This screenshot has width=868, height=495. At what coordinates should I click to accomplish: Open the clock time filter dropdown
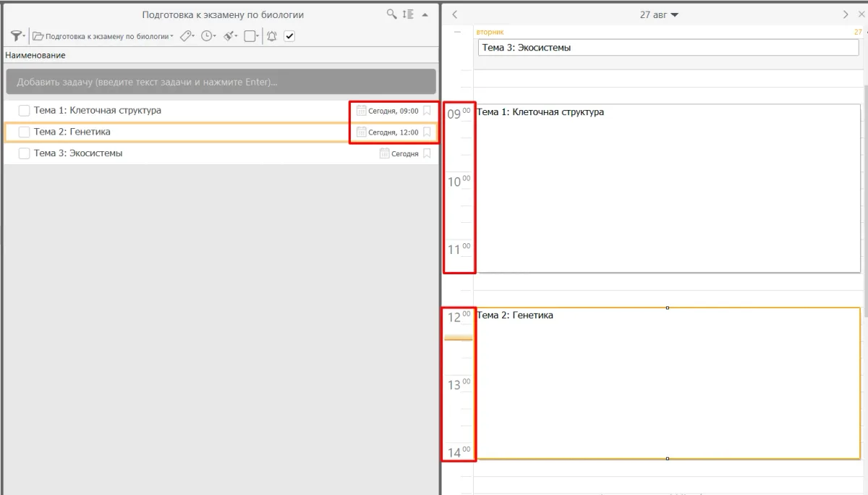click(208, 36)
